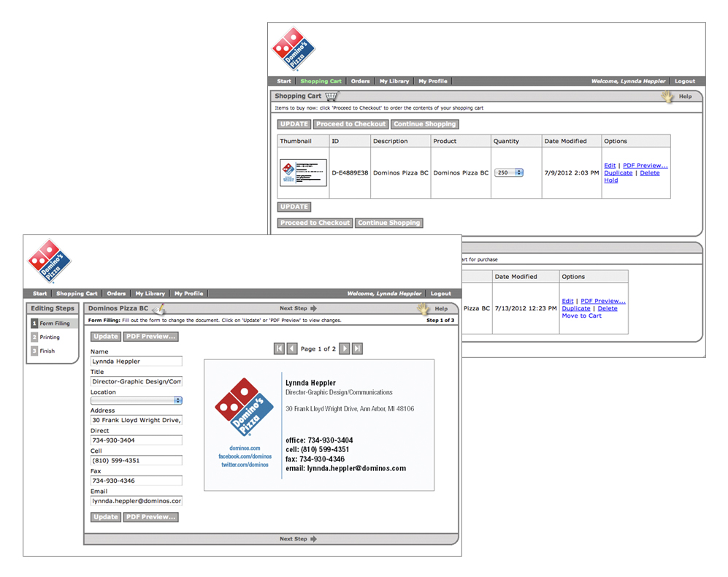Click Edit link for 7/13/2012 item
The width and height of the screenshot is (728, 577).
[567, 301]
